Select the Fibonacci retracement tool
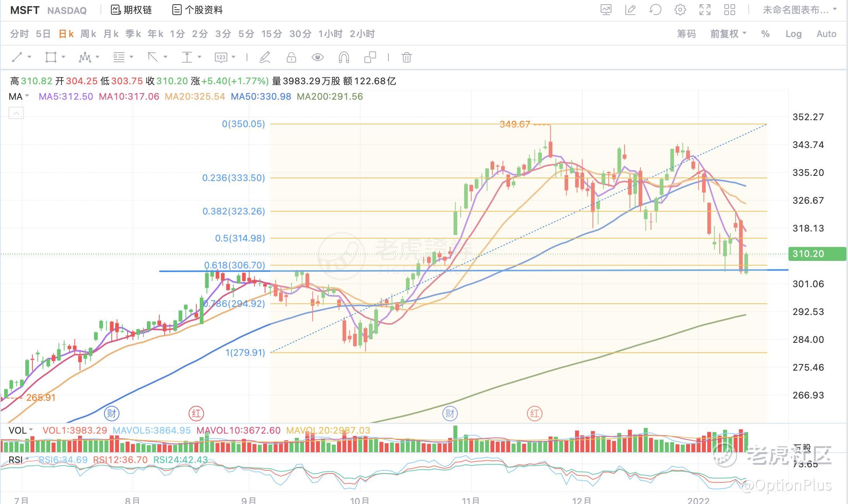This screenshot has height=504, width=848. 119,58
